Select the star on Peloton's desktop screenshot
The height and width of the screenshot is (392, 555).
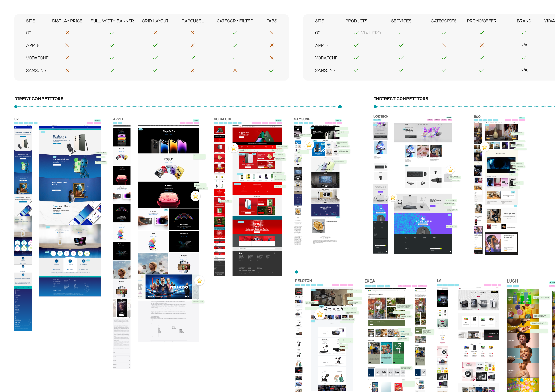pos(320,314)
